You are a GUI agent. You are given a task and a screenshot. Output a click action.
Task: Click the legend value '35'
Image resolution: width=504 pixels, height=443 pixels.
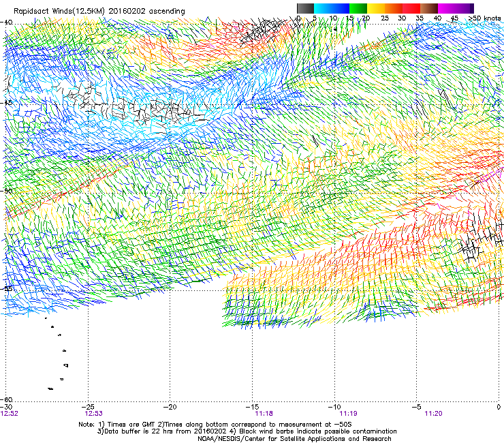pos(420,18)
